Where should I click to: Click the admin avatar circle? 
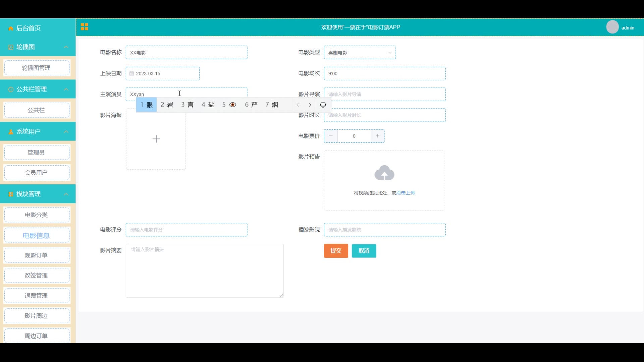(612, 27)
